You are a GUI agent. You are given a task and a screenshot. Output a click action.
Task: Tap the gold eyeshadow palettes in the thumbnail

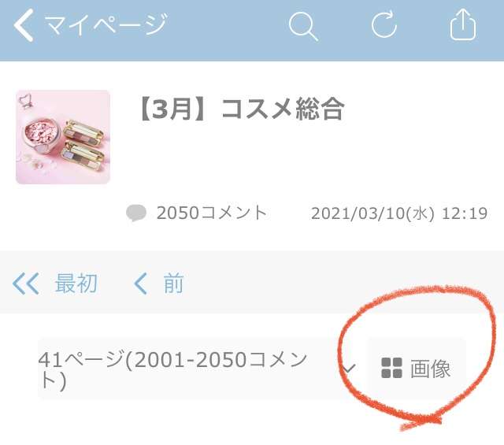(84, 143)
